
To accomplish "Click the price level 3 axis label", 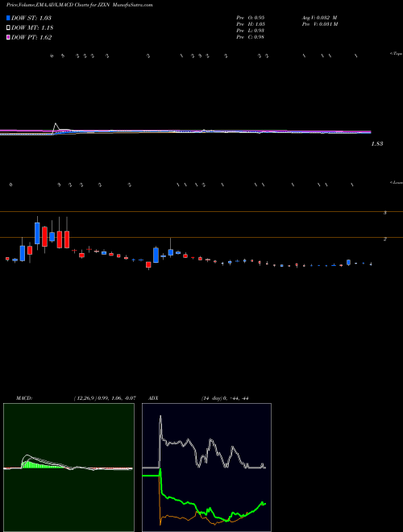I will coord(385,213).
